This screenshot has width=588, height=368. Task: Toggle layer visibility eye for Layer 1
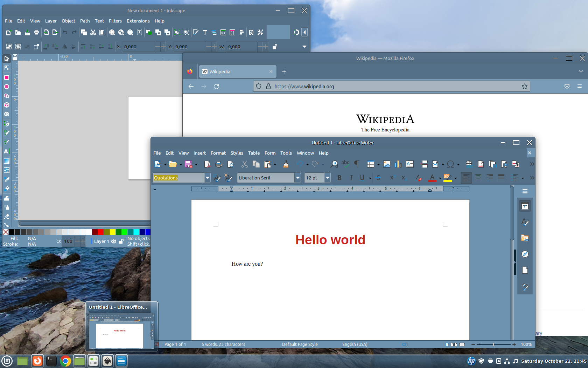114,241
